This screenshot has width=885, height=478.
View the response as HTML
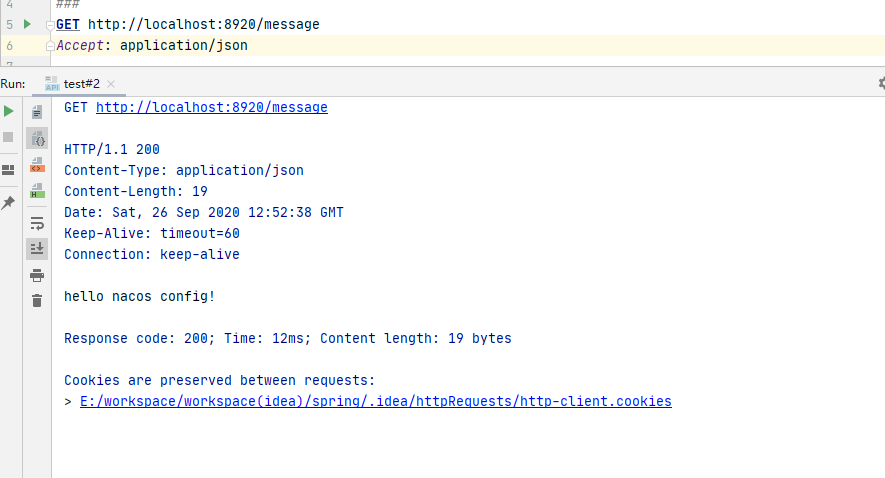(37, 190)
